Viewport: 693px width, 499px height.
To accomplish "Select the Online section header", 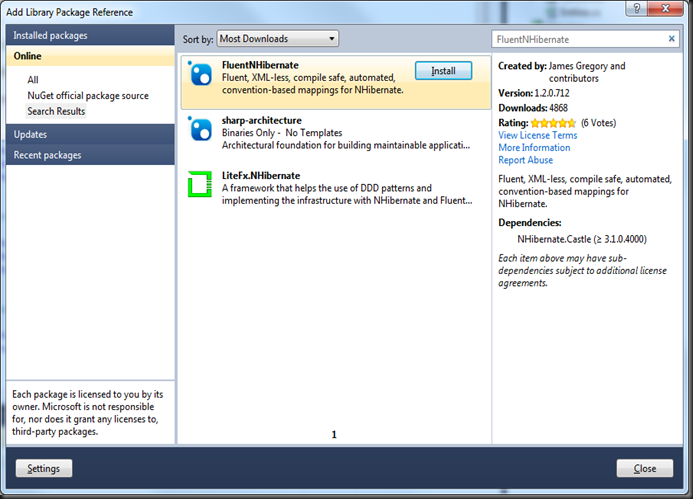I will [90, 56].
